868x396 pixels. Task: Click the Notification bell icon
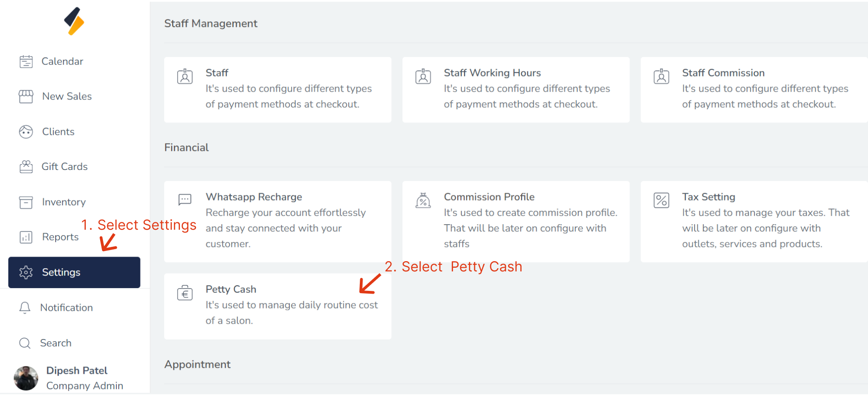[x=25, y=308]
